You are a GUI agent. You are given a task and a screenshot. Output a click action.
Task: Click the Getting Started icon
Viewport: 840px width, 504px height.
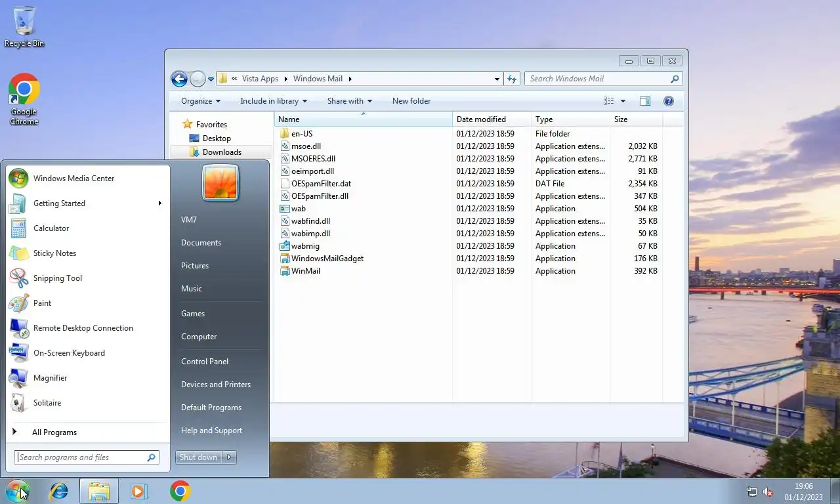pyautogui.click(x=18, y=203)
